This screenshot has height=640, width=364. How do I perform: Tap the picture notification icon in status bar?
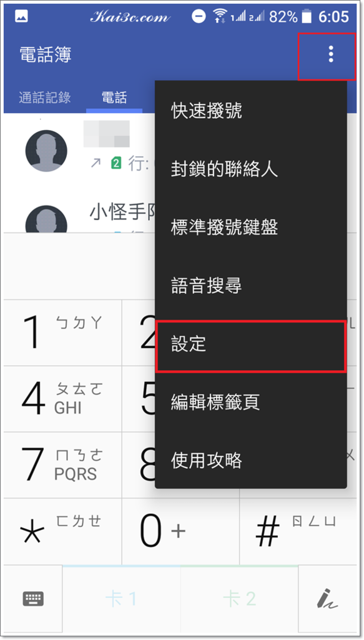(x=21, y=16)
